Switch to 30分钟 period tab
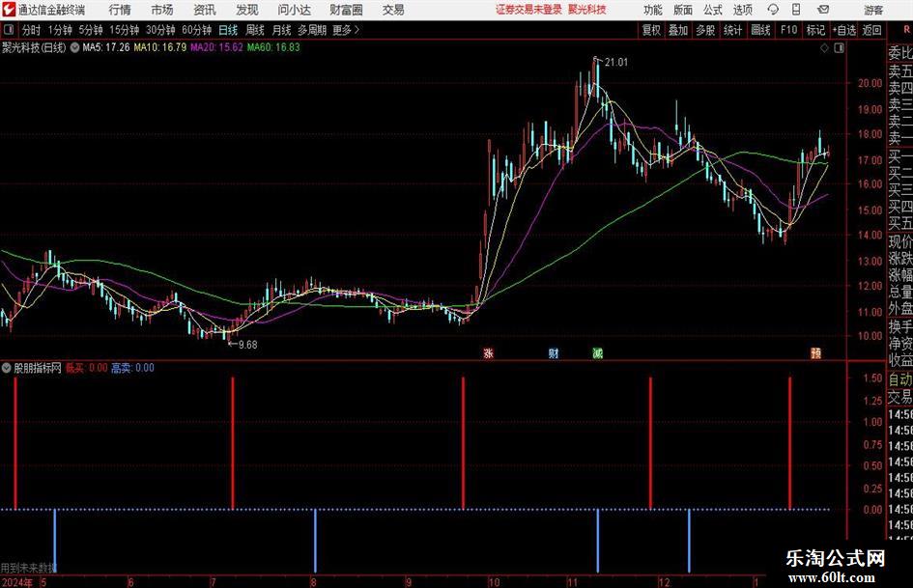This screenshot has height=588, width=913. (x=160, y=30)
